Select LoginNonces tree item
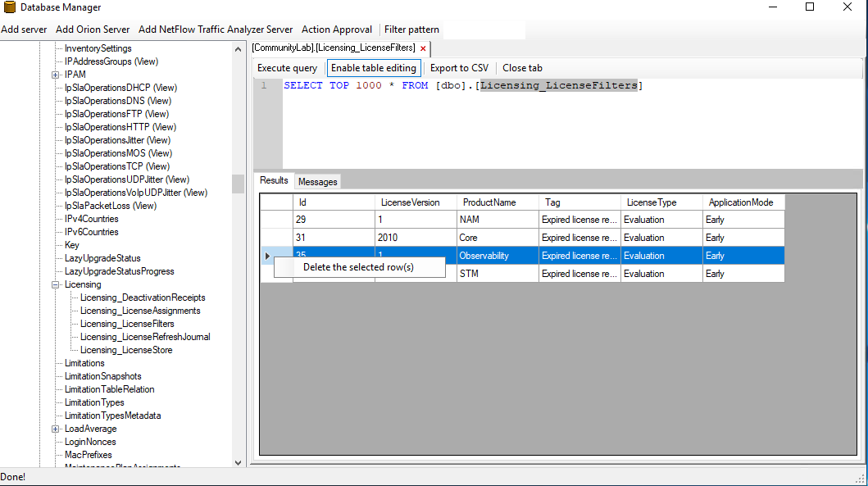 point(90,442)
